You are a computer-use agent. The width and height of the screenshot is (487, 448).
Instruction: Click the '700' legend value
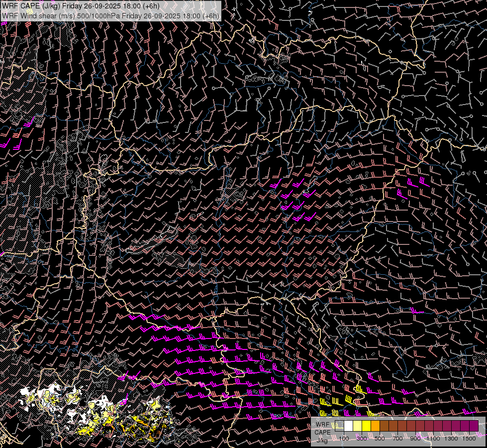(x=397, y=439)
